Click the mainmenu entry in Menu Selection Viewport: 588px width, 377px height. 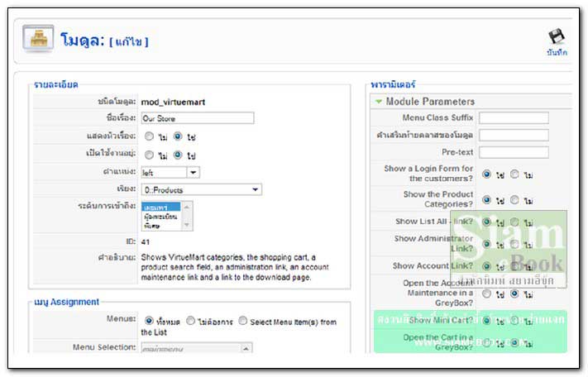coord(163,349)
